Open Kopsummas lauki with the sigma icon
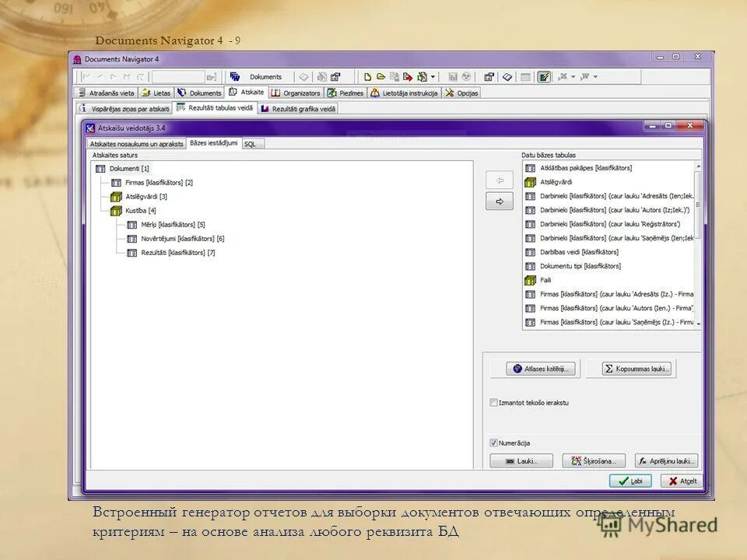This screenshot has height=560, width=747. 609,368
